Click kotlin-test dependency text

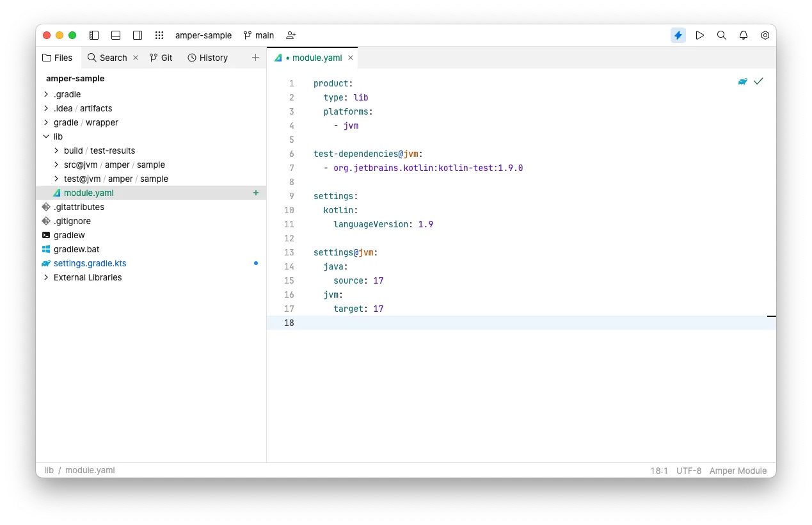428,168
